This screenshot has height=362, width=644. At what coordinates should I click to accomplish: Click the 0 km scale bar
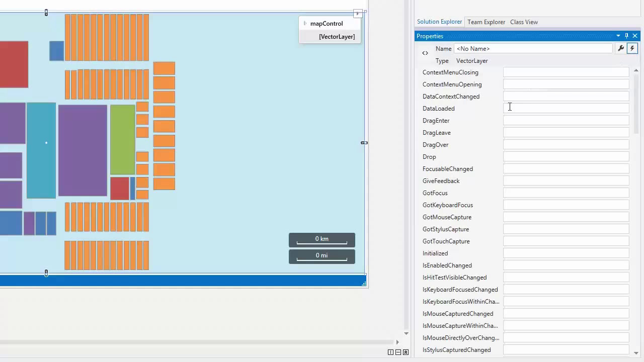coord(322,240)
